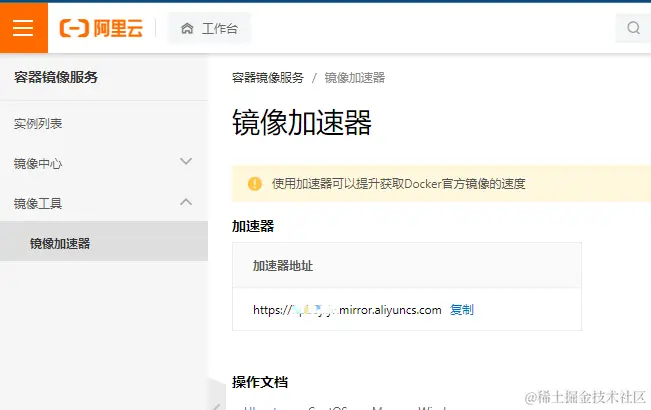Viewport: 651px width, 410px height.
Task: Expand the 镜像中心 sidebar section
Action: click(104, 163)
